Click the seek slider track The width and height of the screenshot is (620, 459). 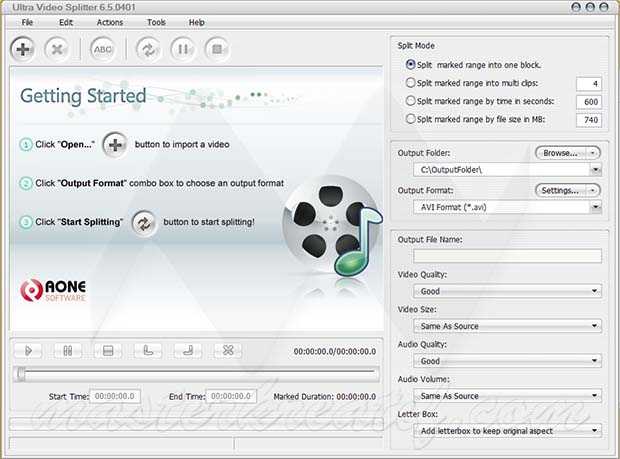coord(198,372)
